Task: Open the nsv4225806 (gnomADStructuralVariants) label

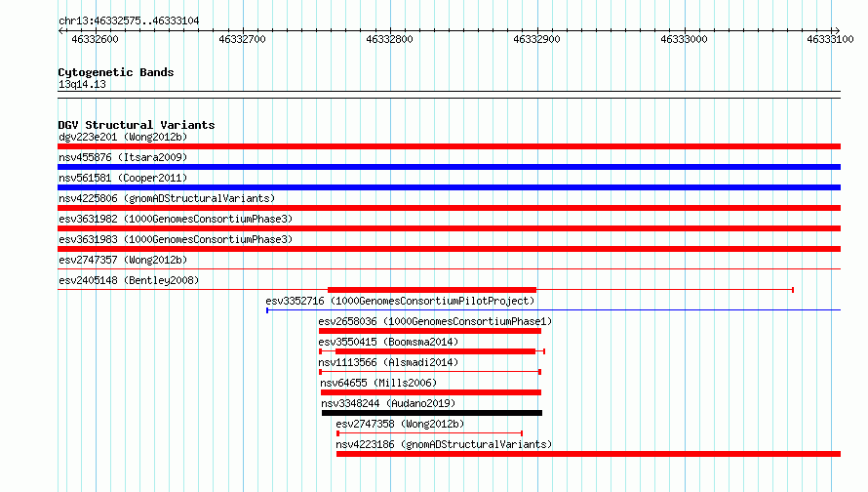Action: tap(167, 198)
